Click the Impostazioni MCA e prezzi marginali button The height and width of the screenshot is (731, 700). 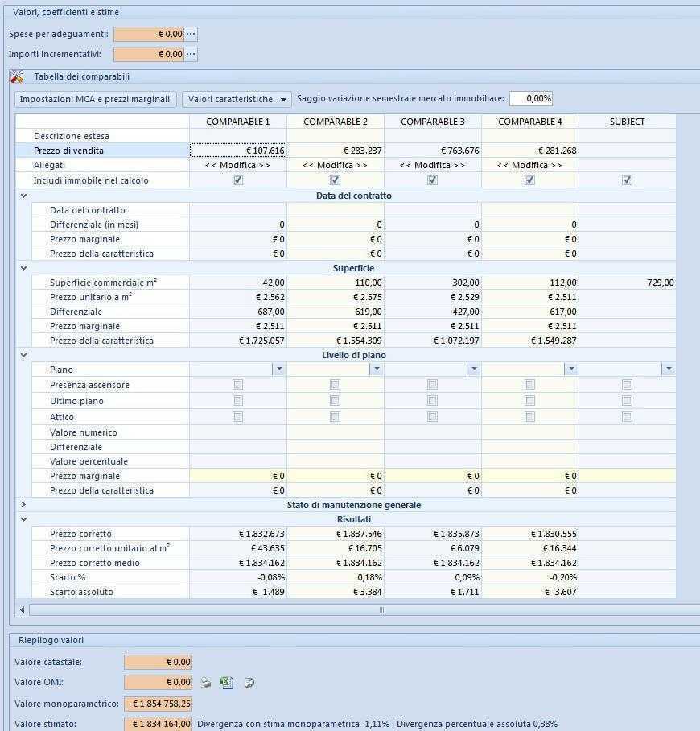click(95, 99)
